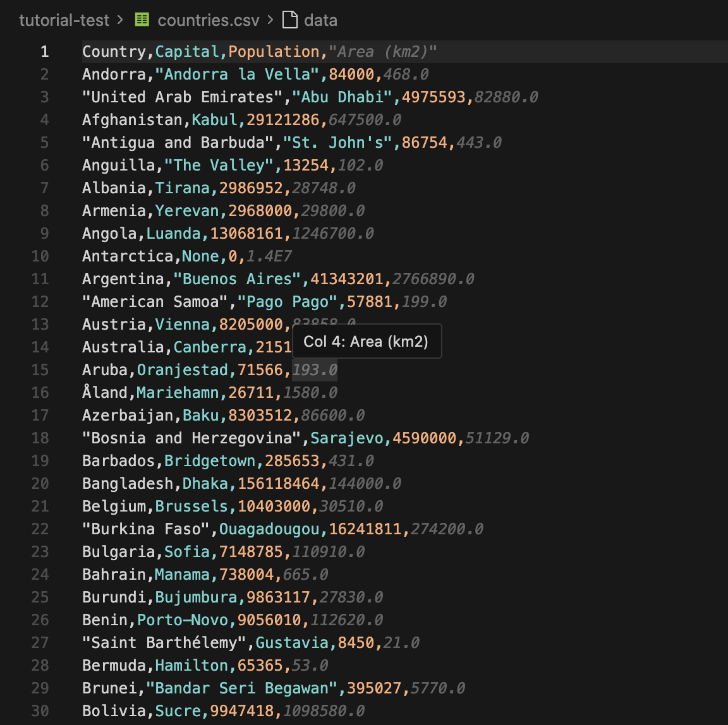
Task: Click 'Buenos Aires' in the Argentina row
Action: point(237,279)
